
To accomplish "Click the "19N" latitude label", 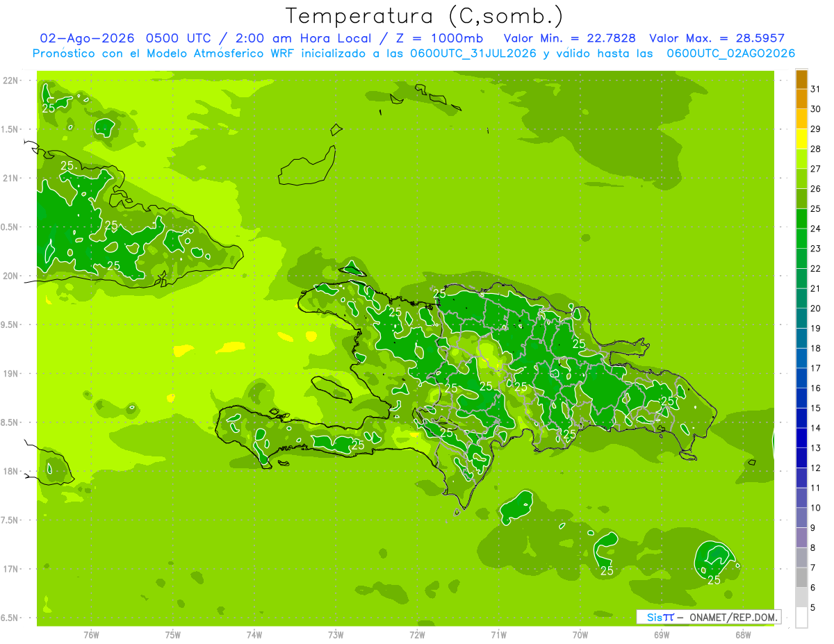I will pyautogui.click(x=10, y=374).
